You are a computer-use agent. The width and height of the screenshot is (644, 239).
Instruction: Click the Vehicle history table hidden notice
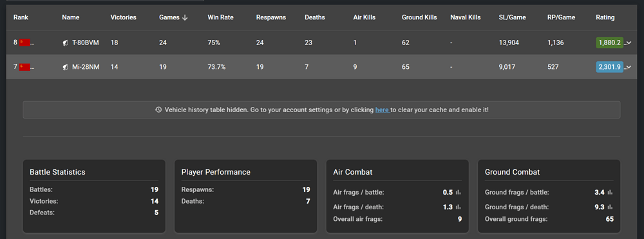(321, 110)
